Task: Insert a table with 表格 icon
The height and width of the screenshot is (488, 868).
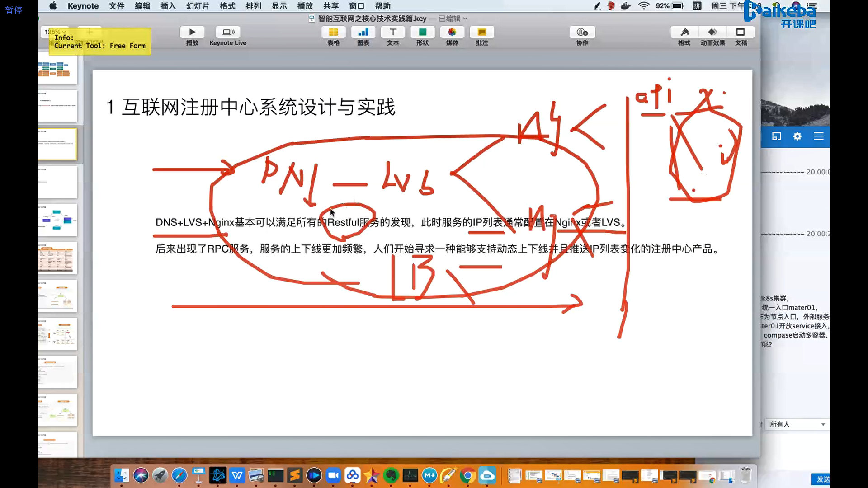Action: click(333, 33)
